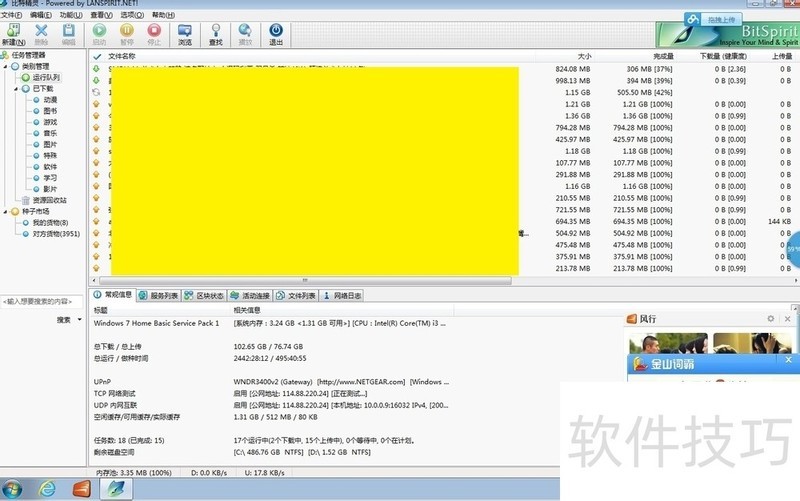Stop the task with the 停止 icon
This screenshot has width=800, height=501.
(x=154, y=34)
